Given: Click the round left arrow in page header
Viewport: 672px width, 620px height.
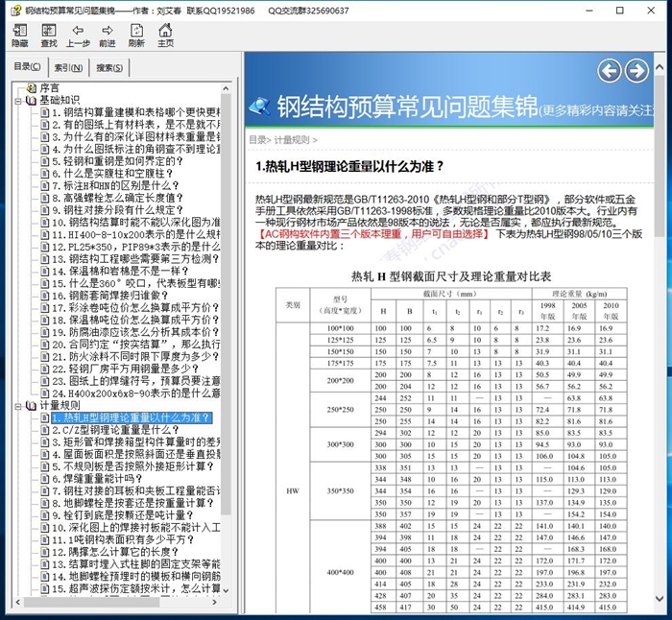Looking at the screenshot, I should click(x=609, y=71).
